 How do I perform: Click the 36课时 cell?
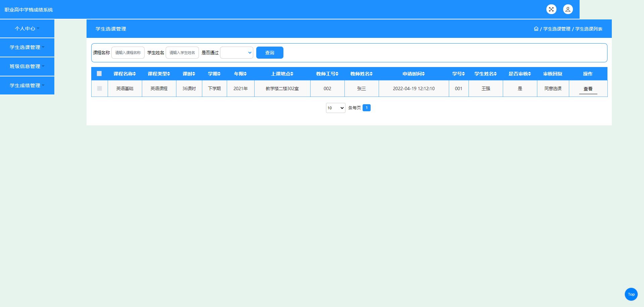(189, 88)
